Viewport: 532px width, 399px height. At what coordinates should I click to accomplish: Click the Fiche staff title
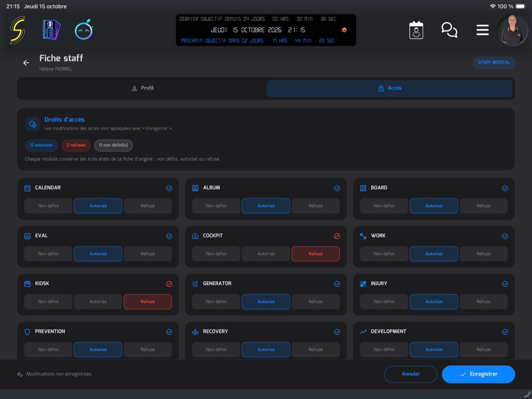coord(61,58)
